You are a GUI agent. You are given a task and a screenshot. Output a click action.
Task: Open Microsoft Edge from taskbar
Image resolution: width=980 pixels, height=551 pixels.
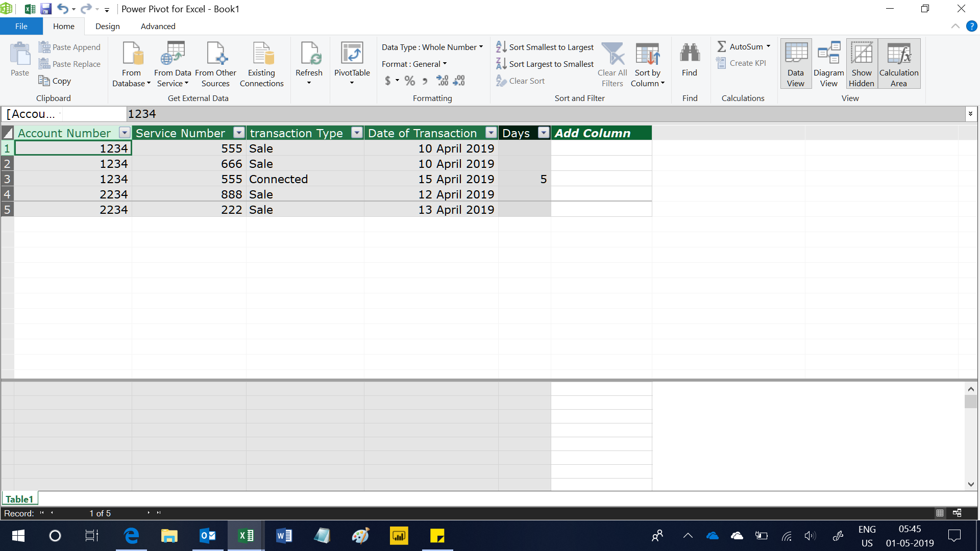[131, 536]
